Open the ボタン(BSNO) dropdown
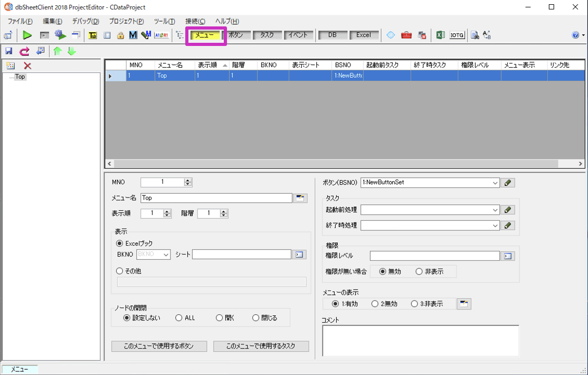Image resolution: width=588 pixels, height=375 pixels. point(495,183)
